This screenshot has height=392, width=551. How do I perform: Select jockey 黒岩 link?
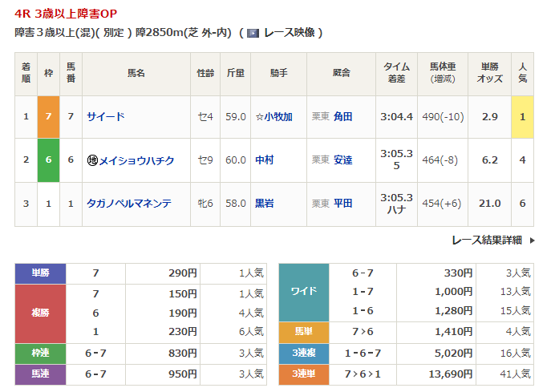coord(265,204)
